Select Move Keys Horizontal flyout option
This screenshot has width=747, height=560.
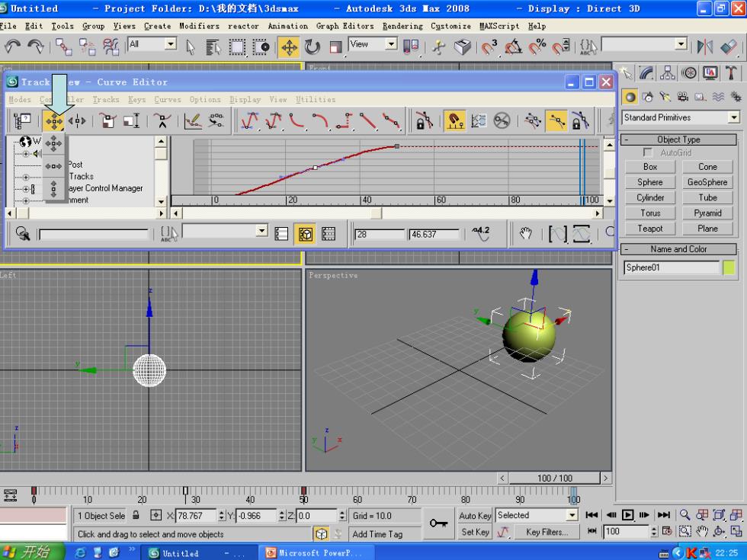[53, 166]
